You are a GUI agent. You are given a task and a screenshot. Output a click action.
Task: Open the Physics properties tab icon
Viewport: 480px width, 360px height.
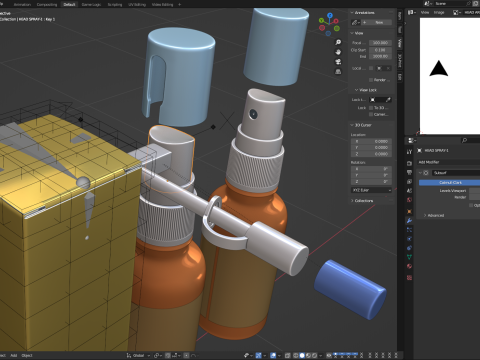(x=409, y=239)
